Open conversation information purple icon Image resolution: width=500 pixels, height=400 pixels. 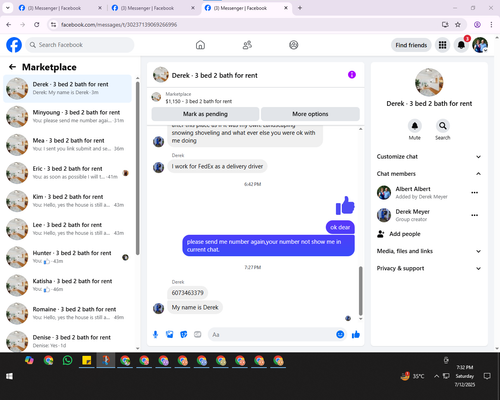[352, 75]
